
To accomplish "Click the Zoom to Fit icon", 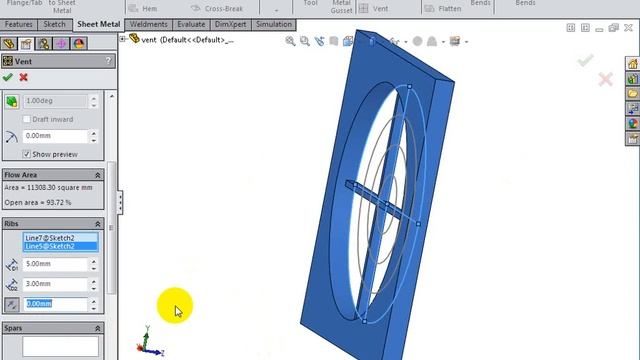I will click(290, 41).
